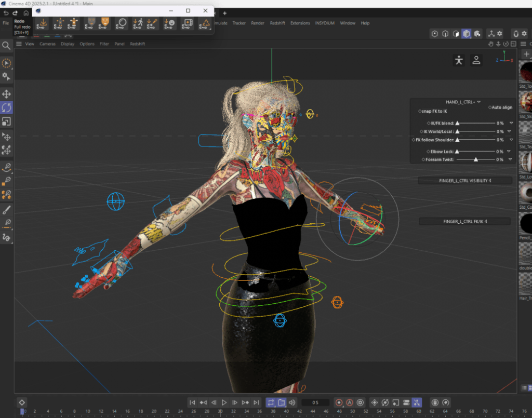This screenshot has width=532, height=418.
Task: Expand the HAND_L_CTRL+ dropdown arrow
Action: pyautogui.click(x=478, y=102)
